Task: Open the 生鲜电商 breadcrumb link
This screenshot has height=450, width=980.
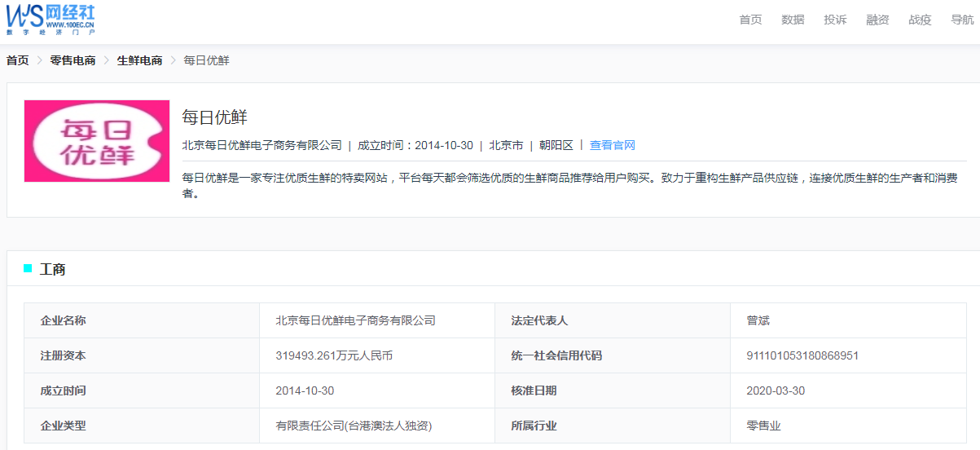Action: click(x=139, y=60)
